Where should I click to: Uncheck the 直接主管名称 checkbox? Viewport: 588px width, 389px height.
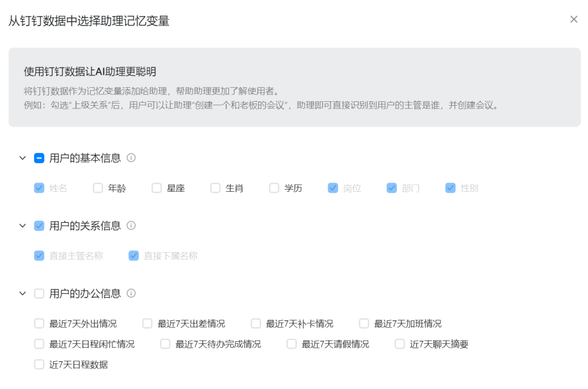pyautogui.click(x=39, y=256)
